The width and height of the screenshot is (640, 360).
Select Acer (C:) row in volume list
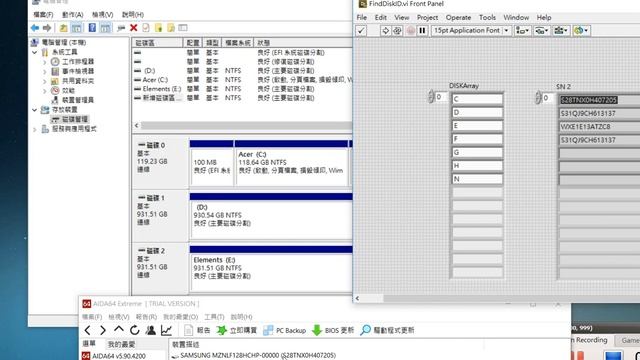tap(242, 80)
